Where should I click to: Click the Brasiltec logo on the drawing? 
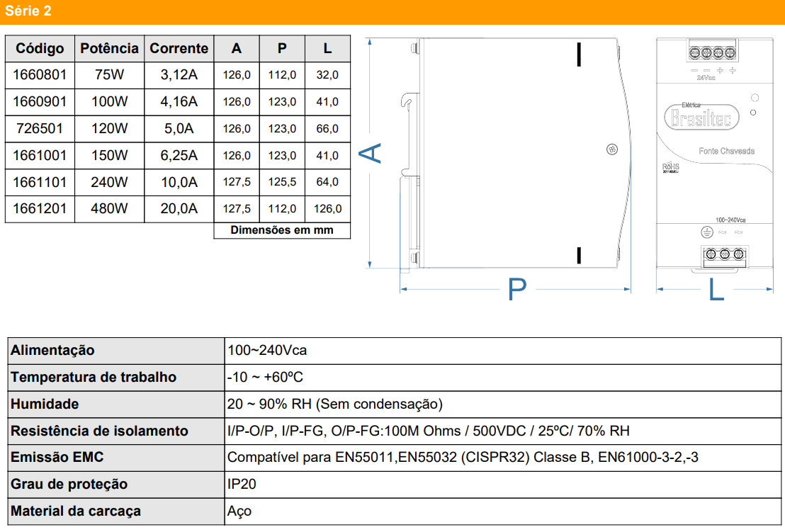(701, 117)
